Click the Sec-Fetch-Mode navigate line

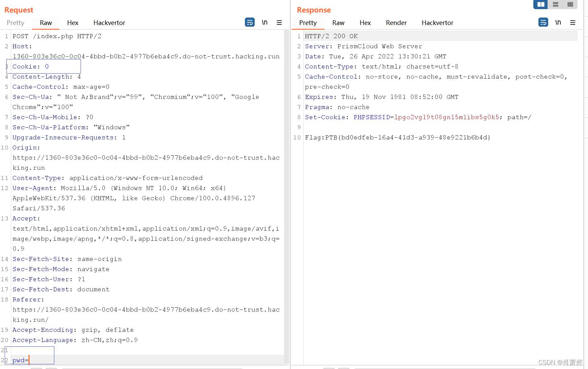[61, 269]
